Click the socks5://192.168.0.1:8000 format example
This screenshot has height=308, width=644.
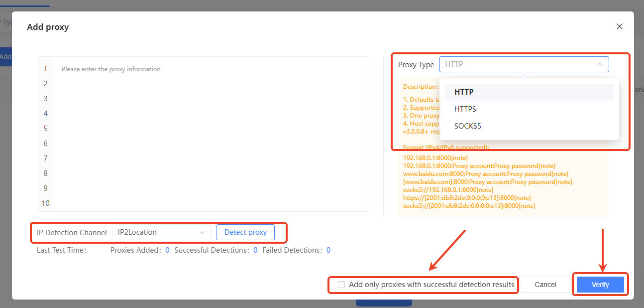pos(448,189)
